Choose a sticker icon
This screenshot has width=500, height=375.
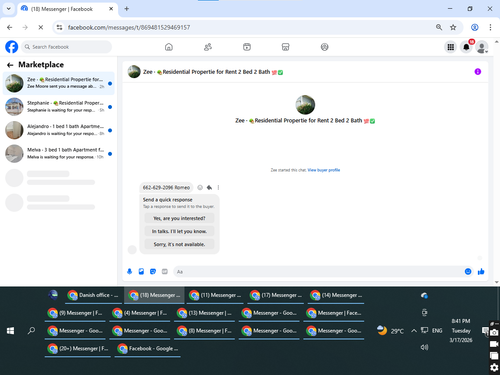click(153, 272)
